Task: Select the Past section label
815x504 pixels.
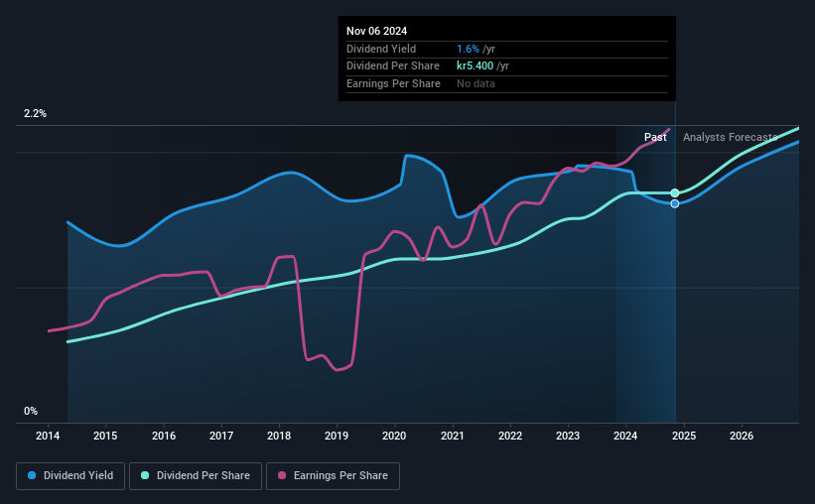Action: click(655, 137)
